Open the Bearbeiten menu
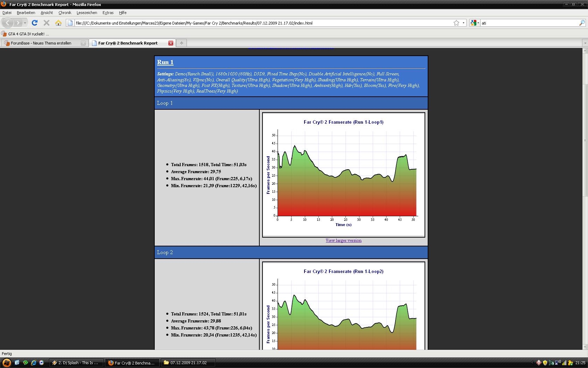 [26, 13]
